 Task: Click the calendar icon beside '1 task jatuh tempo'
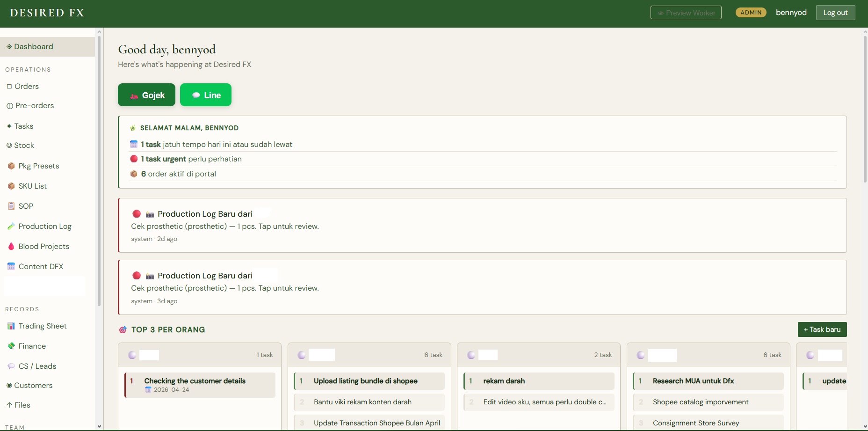pos(134,145)
